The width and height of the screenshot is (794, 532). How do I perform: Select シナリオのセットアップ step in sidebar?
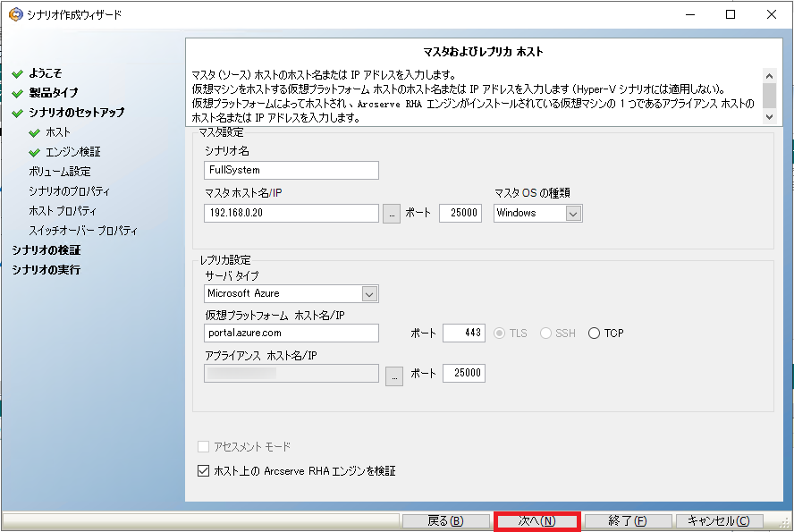click(77, 113)
